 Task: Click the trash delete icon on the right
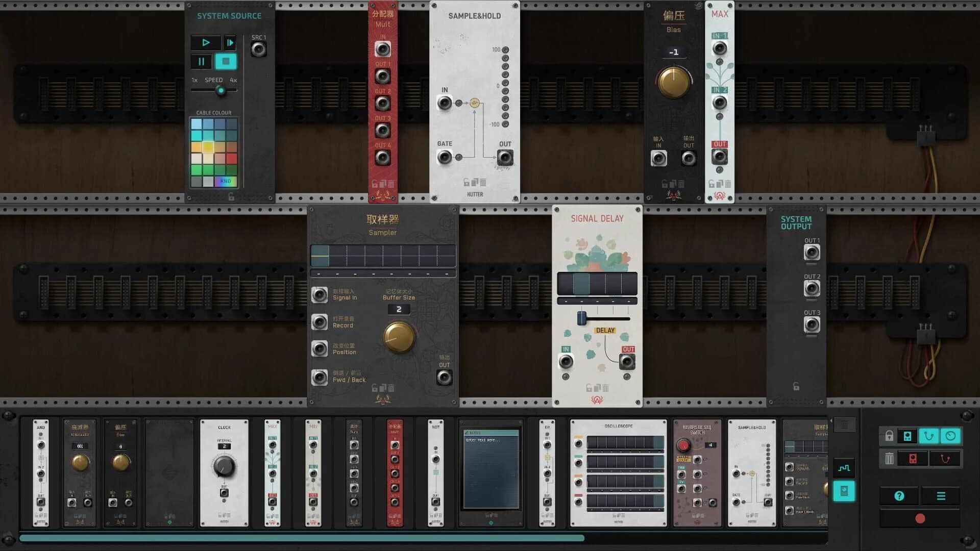[x=890, y=459]
